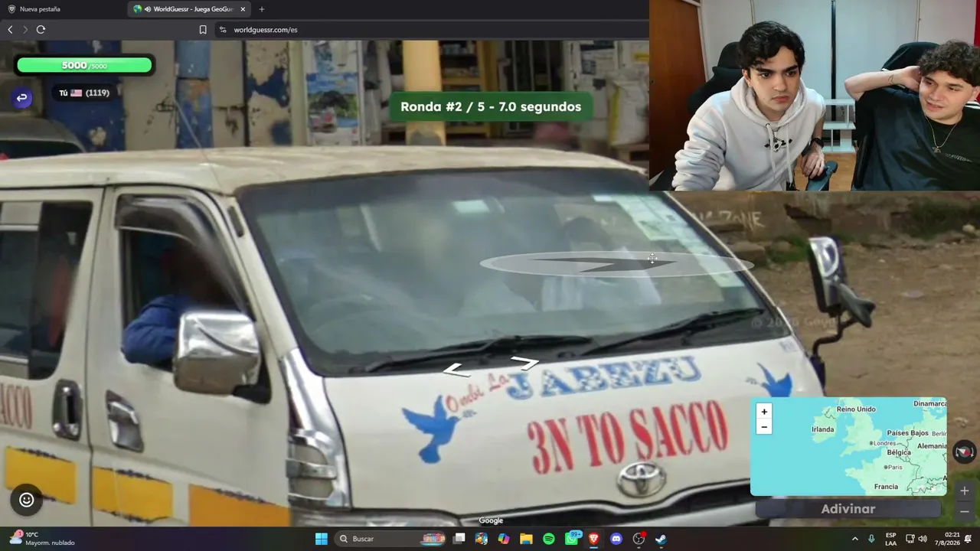Open the Windows Start menu
The image size is (980, 551).
(322, 539)
